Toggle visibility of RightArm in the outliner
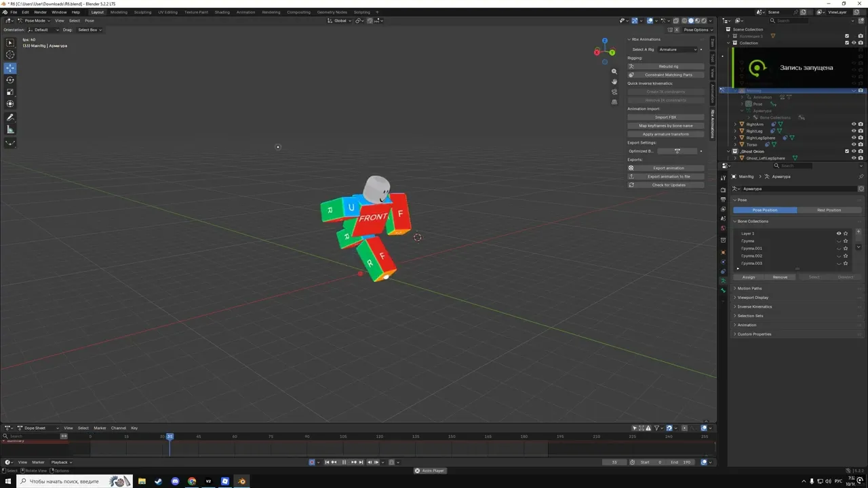 pos(854,124)
